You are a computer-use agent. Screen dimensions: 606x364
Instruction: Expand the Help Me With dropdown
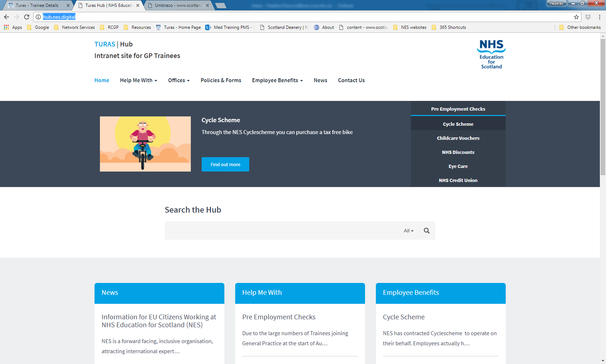pos(139,80)
